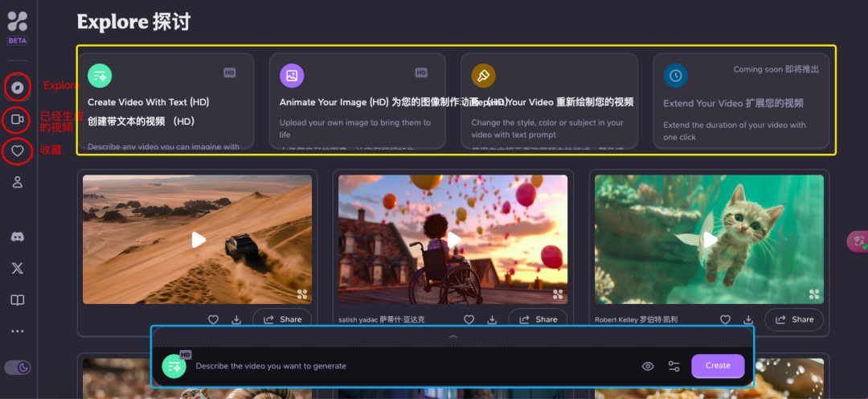Select the Create Video With Text card

click(166, 101)
